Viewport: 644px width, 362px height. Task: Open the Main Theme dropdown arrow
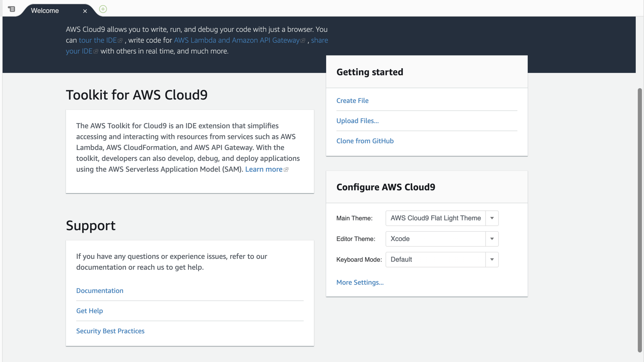(x=492, y=218)
